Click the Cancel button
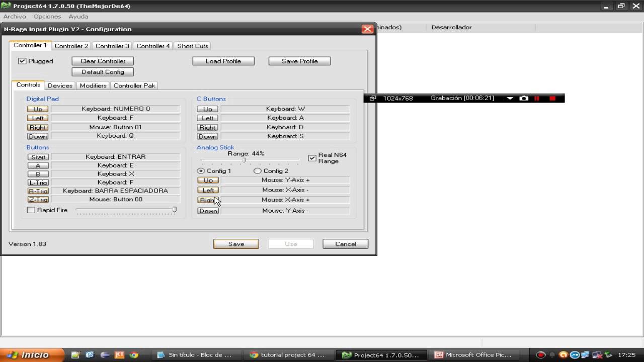The width and height of the screenshot is (644, 362). 346,244
